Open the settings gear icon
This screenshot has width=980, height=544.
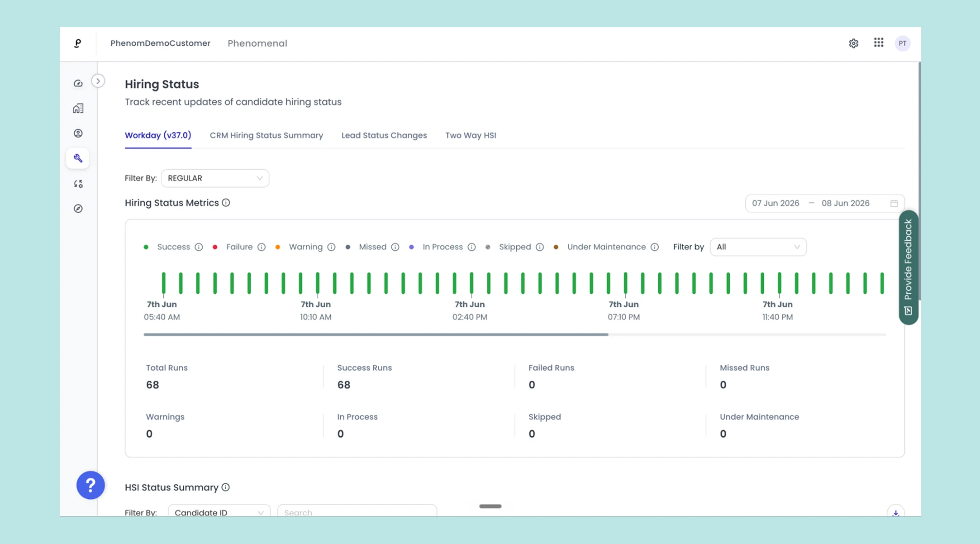pyautogui.click(x=853, y=43)
